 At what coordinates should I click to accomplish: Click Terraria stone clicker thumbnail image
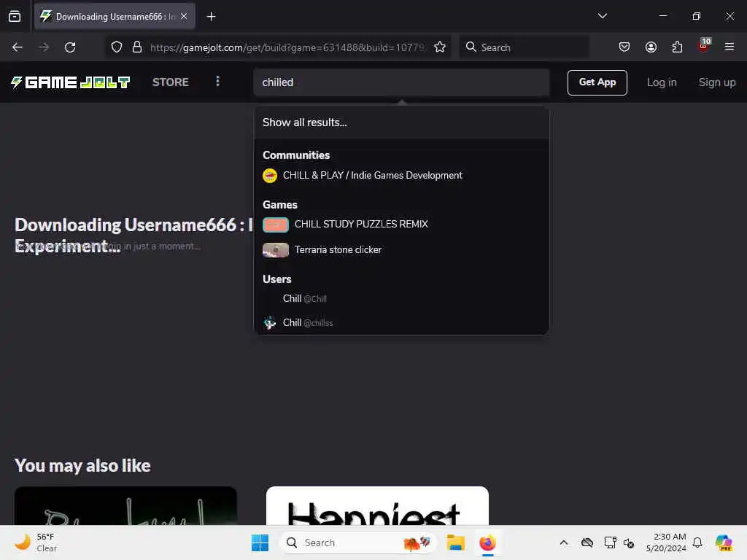(x=276, y=250)
